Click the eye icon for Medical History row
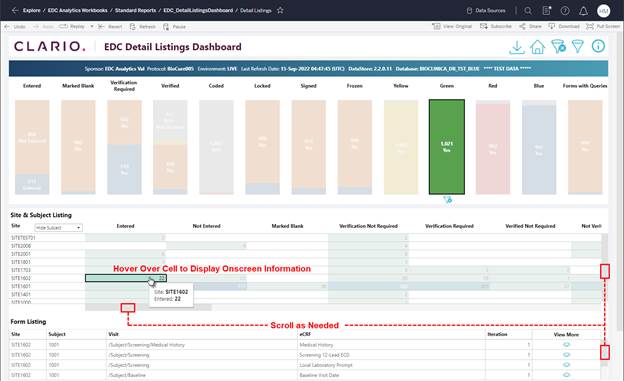Viewport: 624px width, 381px height. pos(566,345)
